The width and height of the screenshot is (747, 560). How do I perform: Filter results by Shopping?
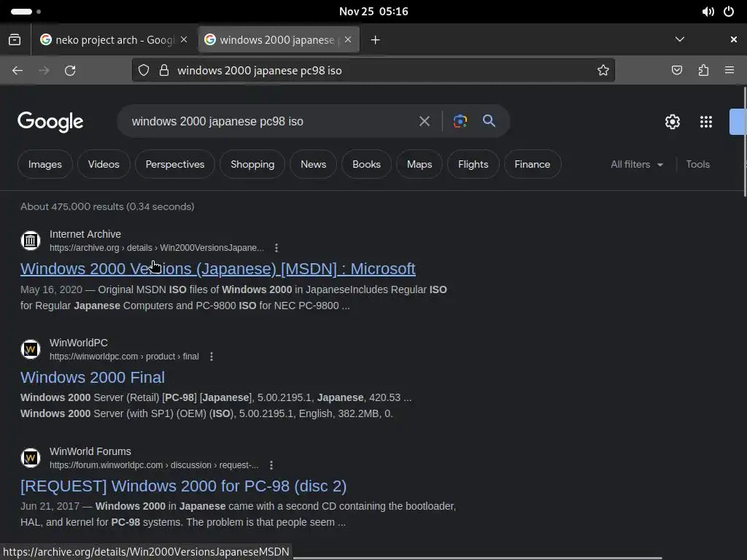click(252, 164)
